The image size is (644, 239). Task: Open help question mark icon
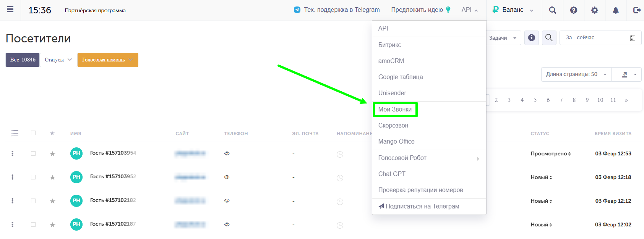pyautogui.click(x=574, y=10)
